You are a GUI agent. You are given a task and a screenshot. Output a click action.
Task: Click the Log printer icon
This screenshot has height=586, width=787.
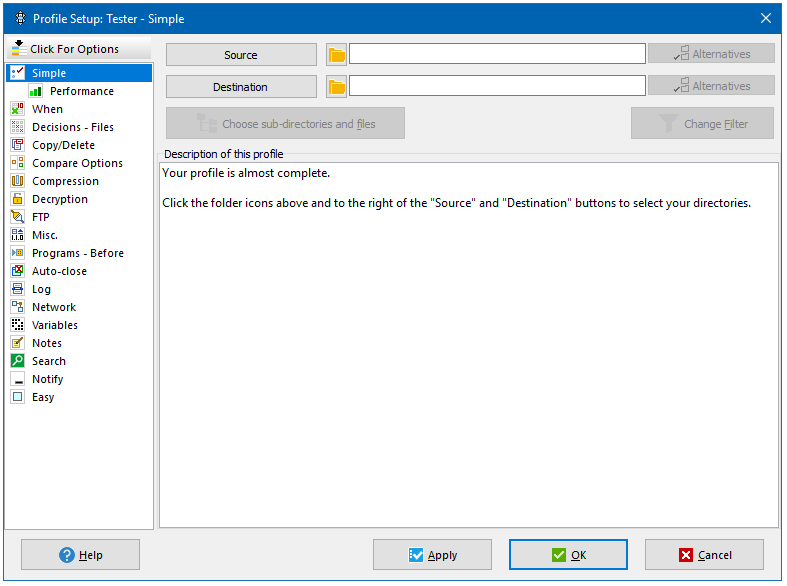pyautogui.click(x=18, y=289)
